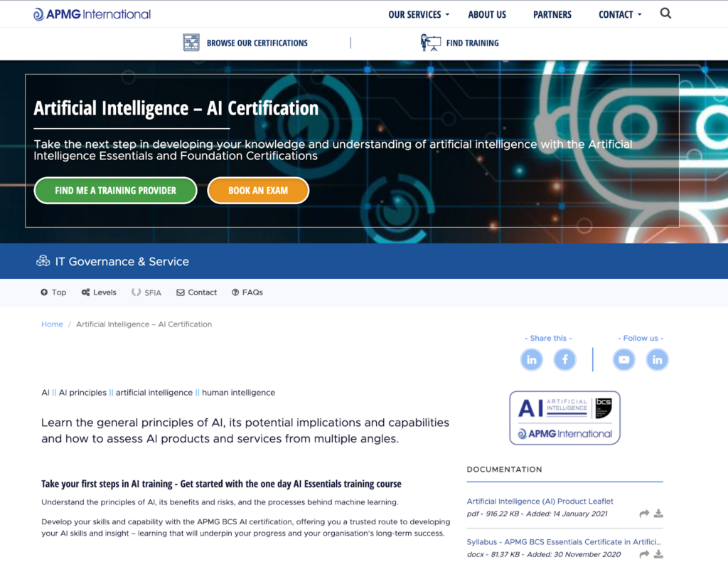Click the breadcrumb 'Artificial Intelligence – AI Certification' text
Screen dimensions: 728x562
(144, 324)
